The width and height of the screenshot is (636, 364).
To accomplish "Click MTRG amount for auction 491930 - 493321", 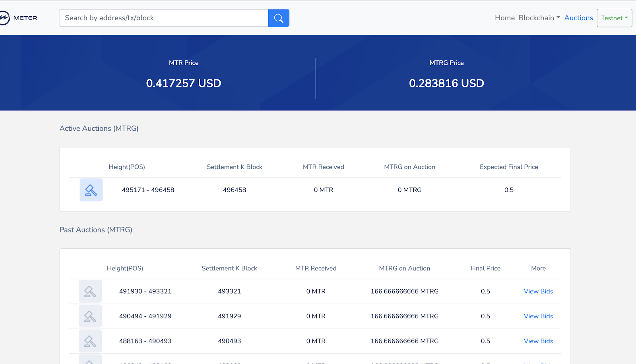I will click(405, 291).
